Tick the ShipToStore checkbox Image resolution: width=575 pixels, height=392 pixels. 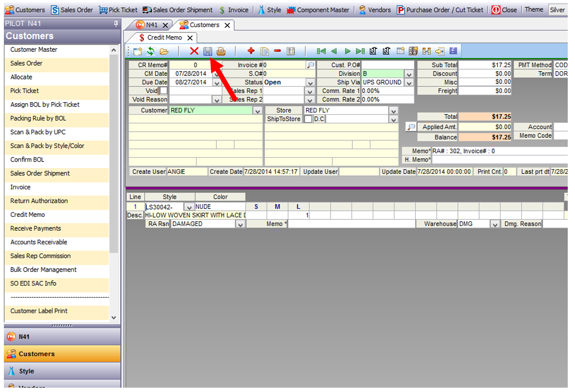click(308, 119)
